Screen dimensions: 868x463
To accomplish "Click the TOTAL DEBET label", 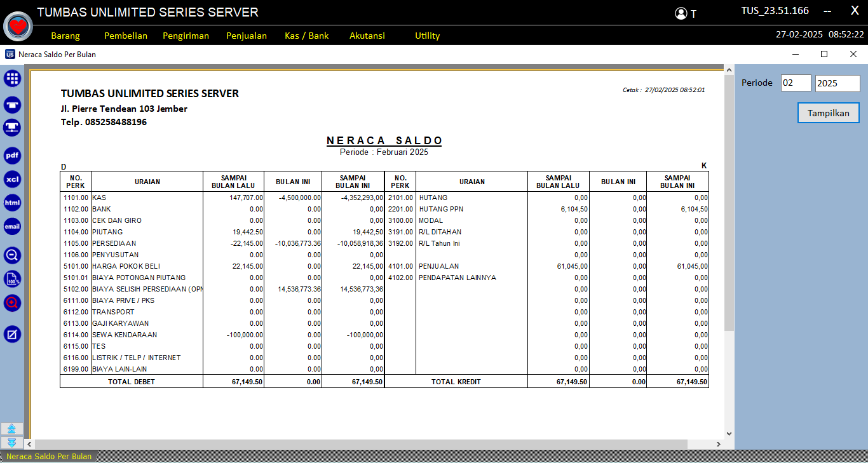I will pos(132,382).
